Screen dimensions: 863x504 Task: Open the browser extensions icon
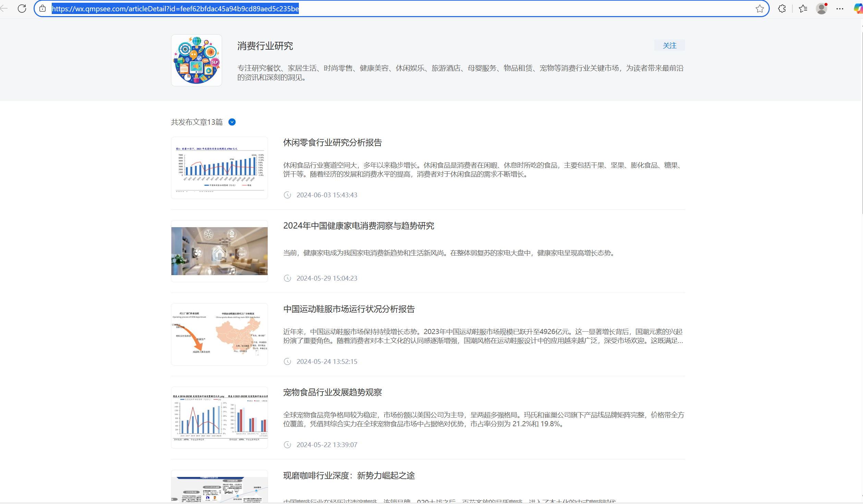782,9
